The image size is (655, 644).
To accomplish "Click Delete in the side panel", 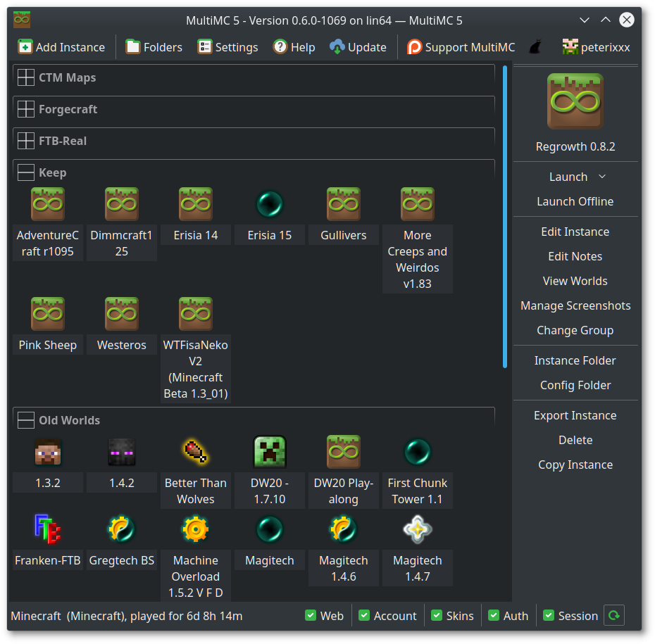I will coord(575,441).
